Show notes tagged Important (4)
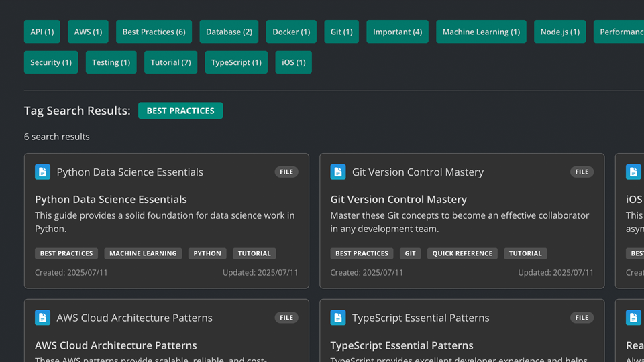This screenshot has width=644, height=362. click(x=397, y=32)
